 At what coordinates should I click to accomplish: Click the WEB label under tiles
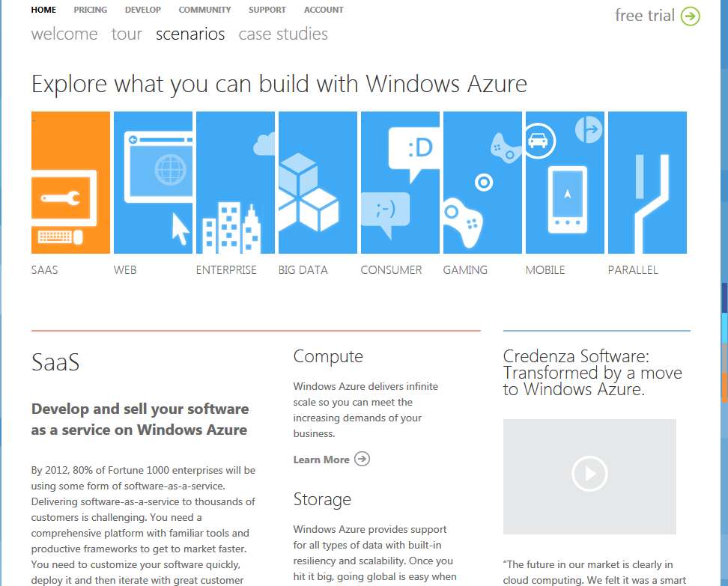click(x=125, y=270)
